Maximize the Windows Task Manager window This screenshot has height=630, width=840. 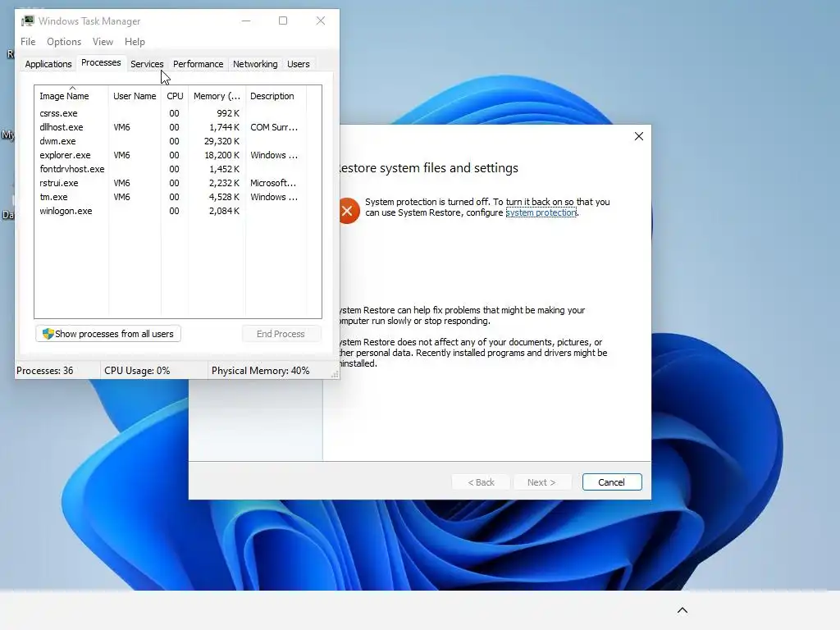click(x=283, y=21)
